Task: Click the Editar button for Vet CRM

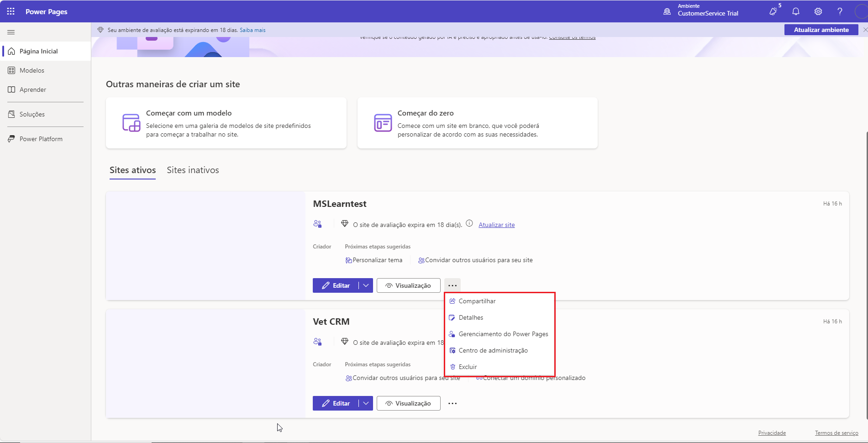Action: (336, 403)
